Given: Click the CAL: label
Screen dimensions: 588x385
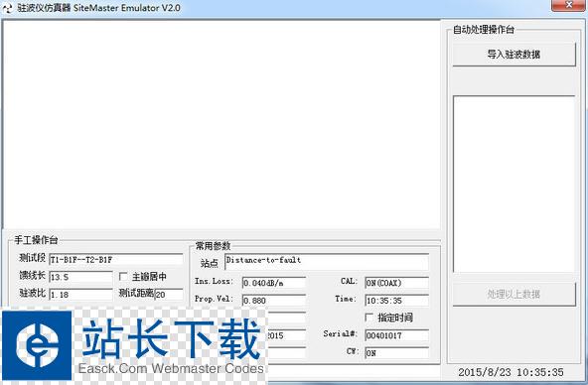Looking at the screenshot, I should pyautogui.click(x=349, y=281).
